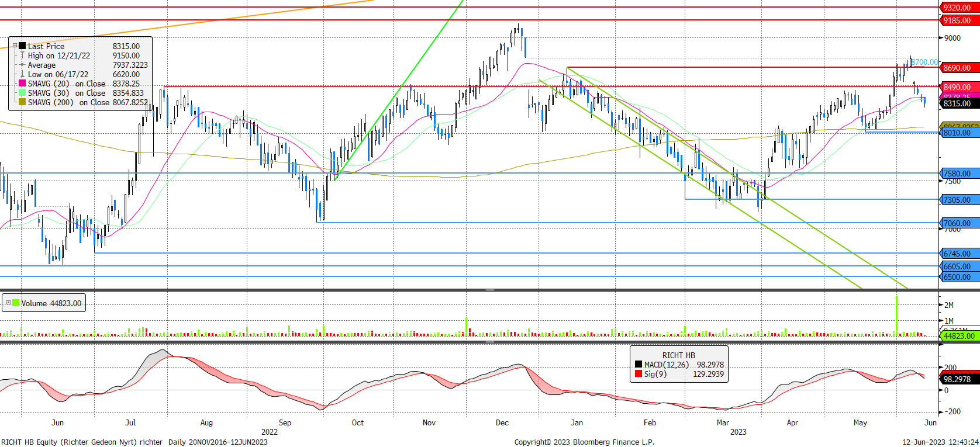This screenshot has height=447, width=980.
Task: Click the Low marker icon in legend
Action: coord(22,74)
